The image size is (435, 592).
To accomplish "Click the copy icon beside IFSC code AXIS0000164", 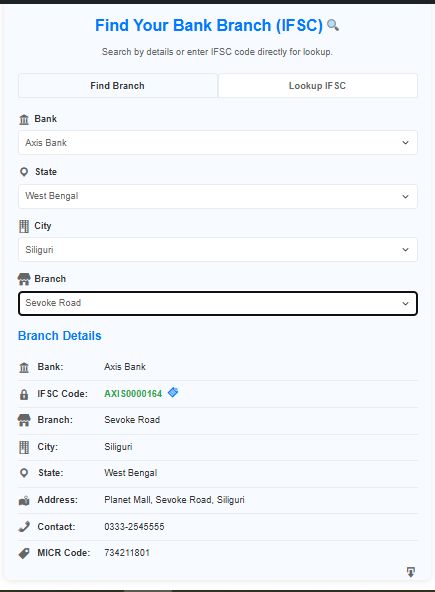I will [x=173, y=393].
